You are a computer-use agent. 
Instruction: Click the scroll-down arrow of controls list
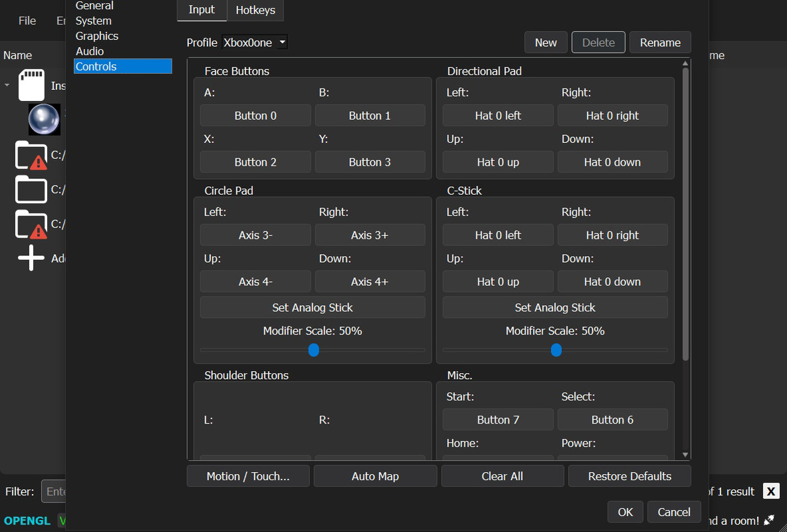686,455
